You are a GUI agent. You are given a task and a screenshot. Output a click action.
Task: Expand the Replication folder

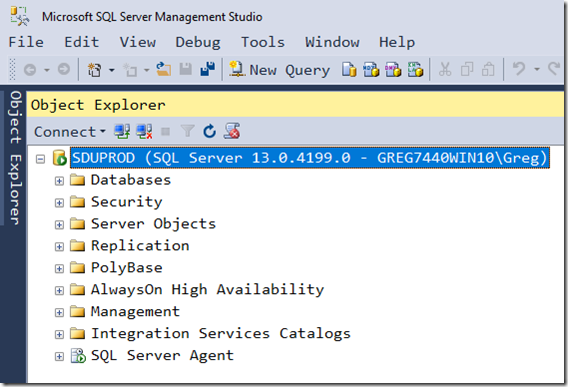click(59, 246)
